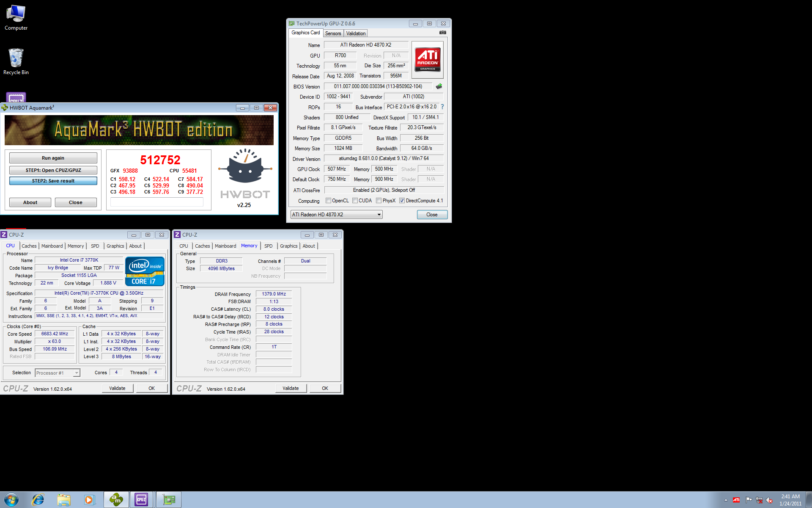Screen dimensions: 812x508
Task: Open the Windows Start orb
Action: 11,500
